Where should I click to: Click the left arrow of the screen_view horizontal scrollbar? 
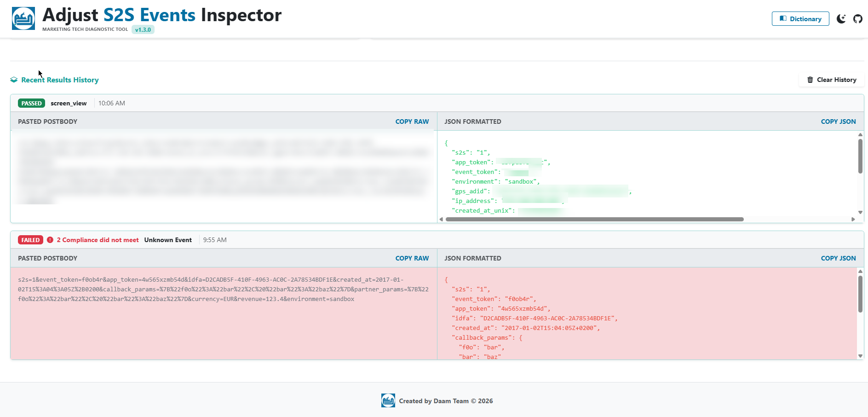click(x=441, y=219)
